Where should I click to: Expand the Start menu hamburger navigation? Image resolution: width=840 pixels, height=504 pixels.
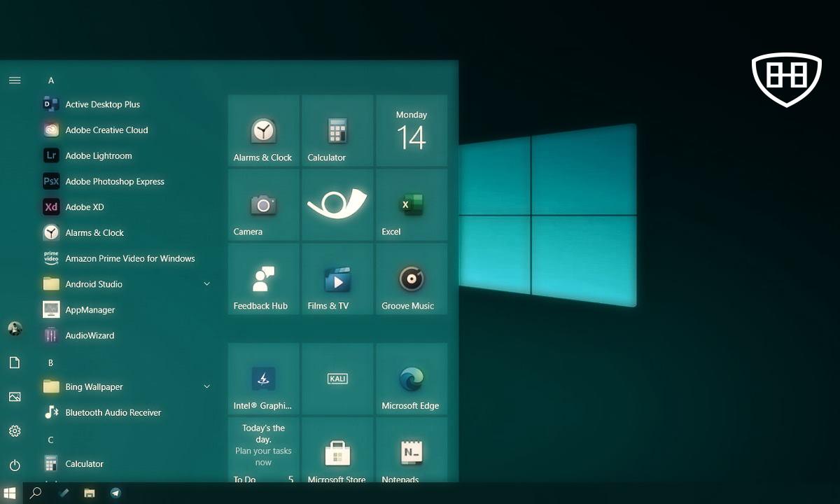[15, 80]
